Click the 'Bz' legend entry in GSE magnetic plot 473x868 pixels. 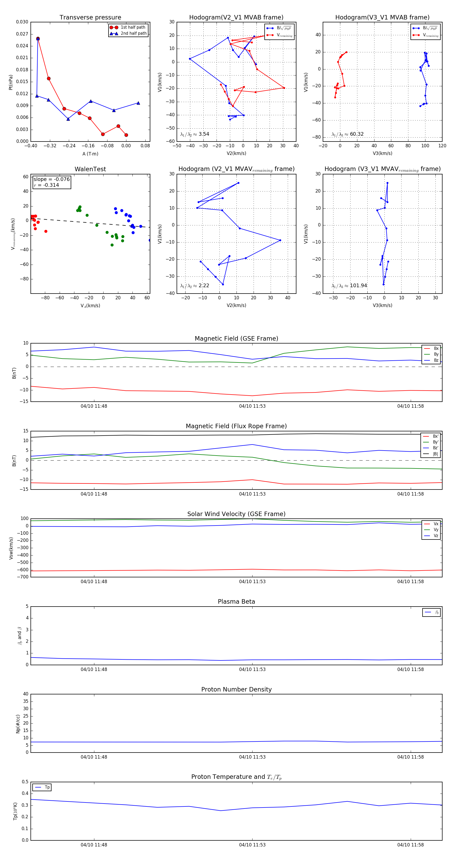point(431,361)
